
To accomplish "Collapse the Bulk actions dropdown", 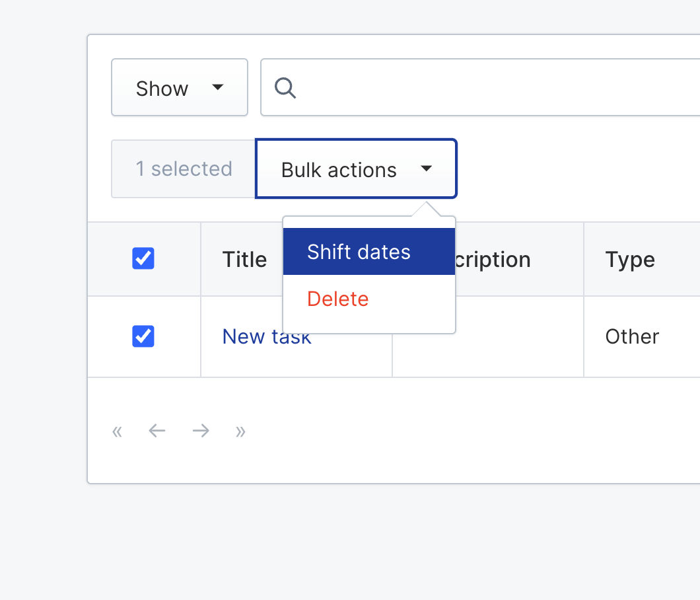I will tap(356, 169).
